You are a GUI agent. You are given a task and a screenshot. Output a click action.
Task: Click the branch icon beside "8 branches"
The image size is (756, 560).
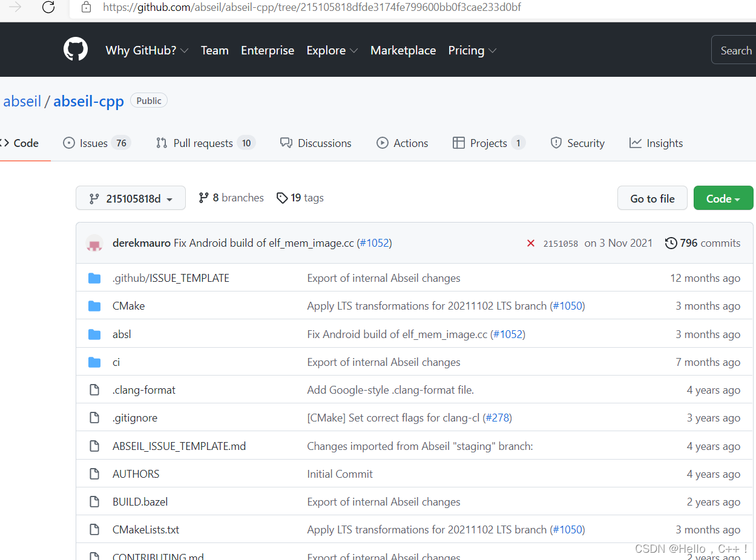204,197
